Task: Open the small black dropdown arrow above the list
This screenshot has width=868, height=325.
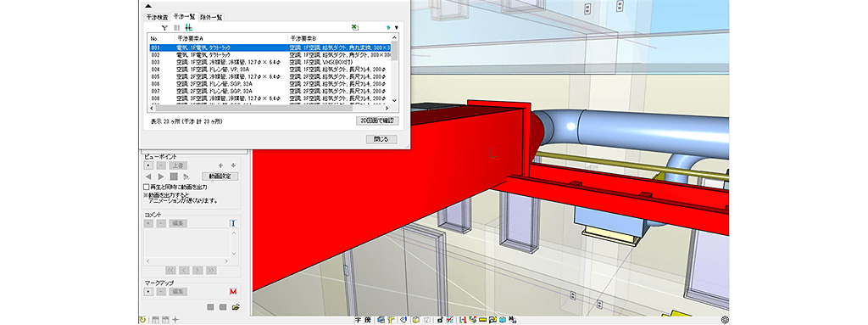Action: pos(397,27)
